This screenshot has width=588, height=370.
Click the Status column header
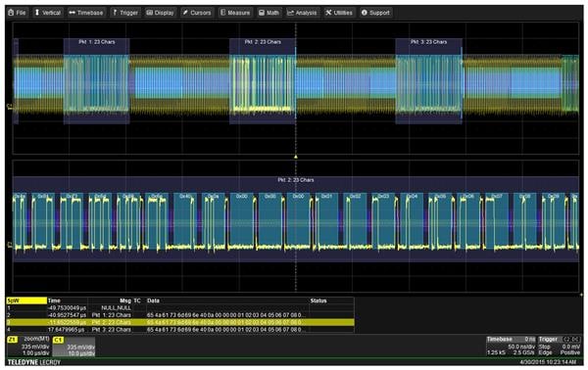coord(318,301)
